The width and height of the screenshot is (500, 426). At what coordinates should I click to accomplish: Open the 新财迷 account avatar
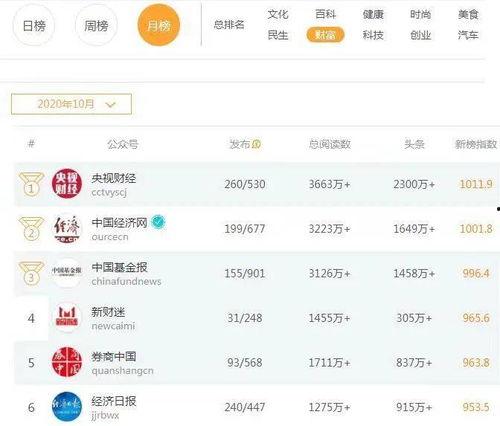67,317
